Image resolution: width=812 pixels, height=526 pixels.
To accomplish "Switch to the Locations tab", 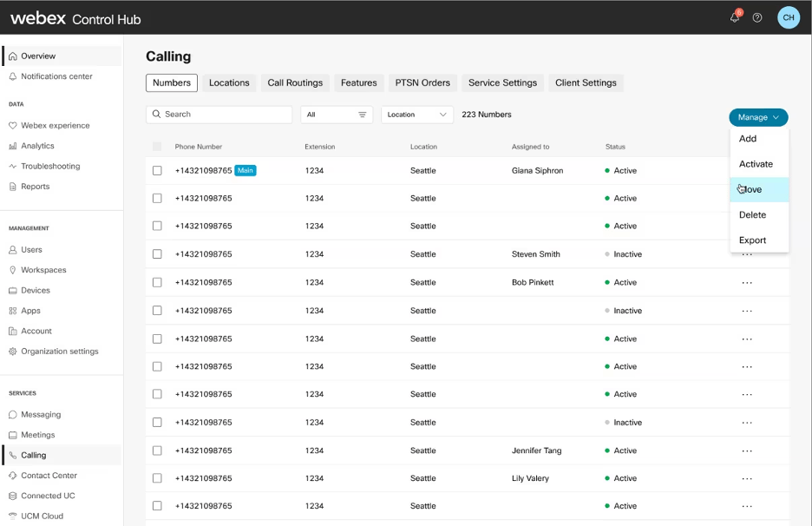I will [229, 82].
